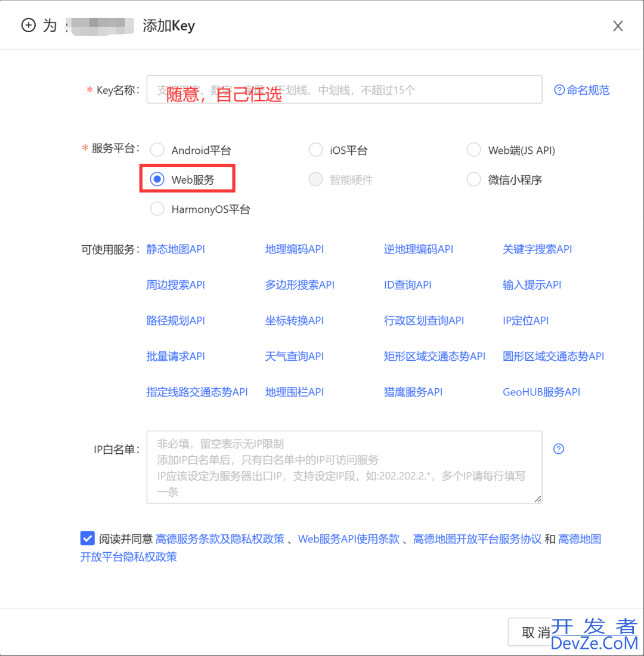
Task: Select the Android平台 radio option
Action: pyautogui.click(x=157, y=150)
